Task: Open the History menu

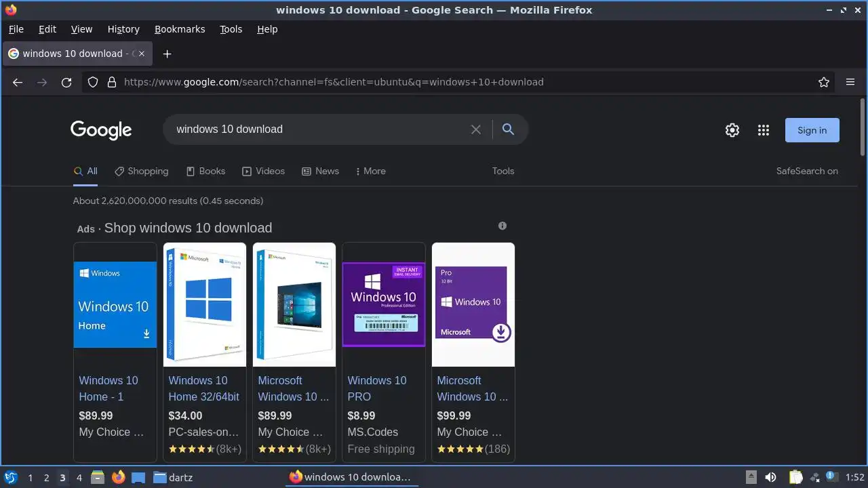Action: pyautogui.click(x=123, y=29)
